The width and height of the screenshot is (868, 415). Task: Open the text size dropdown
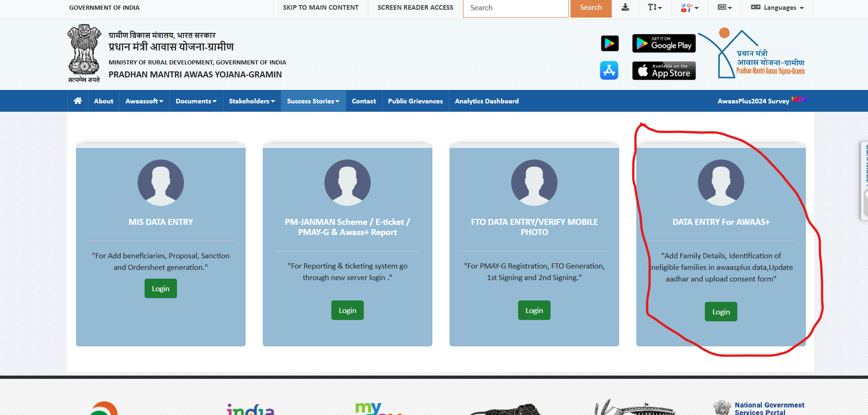pos(654,7)
